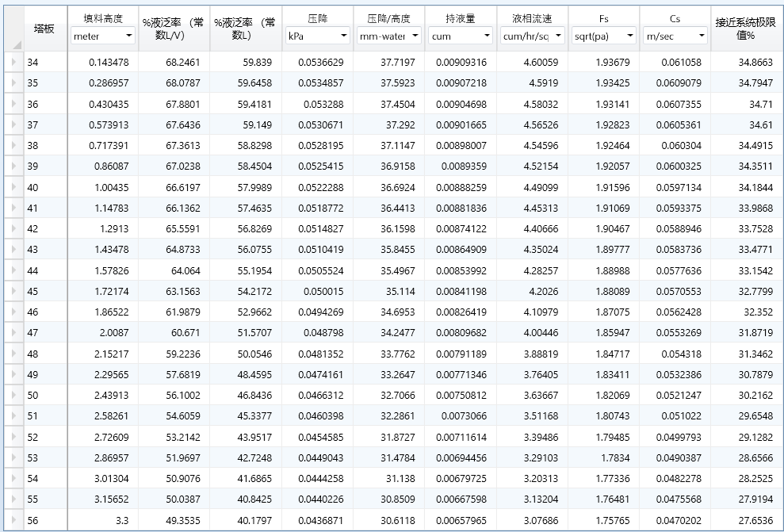The image size is (784, 532).
Task: Open the 持液量 cum unit dropdown
Action: click(x=461, y=36)
